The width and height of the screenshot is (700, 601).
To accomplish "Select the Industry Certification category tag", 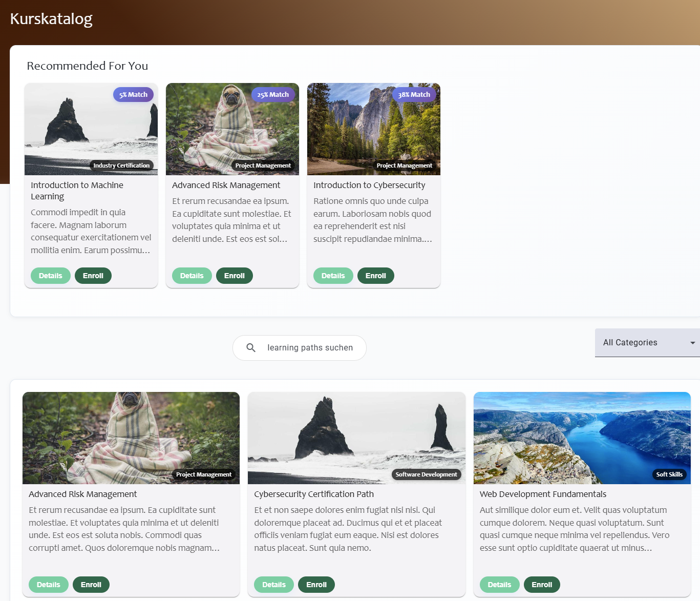I will (121, 165).
